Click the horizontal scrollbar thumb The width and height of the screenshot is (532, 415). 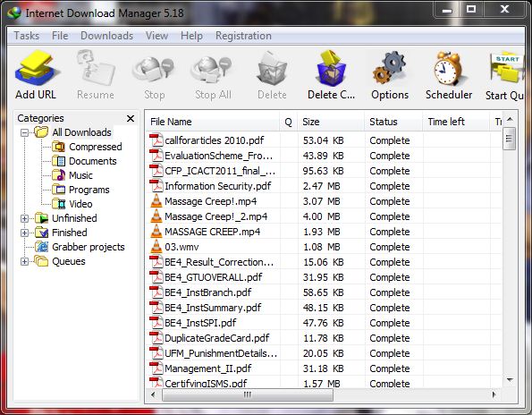(x=248, y=394)
